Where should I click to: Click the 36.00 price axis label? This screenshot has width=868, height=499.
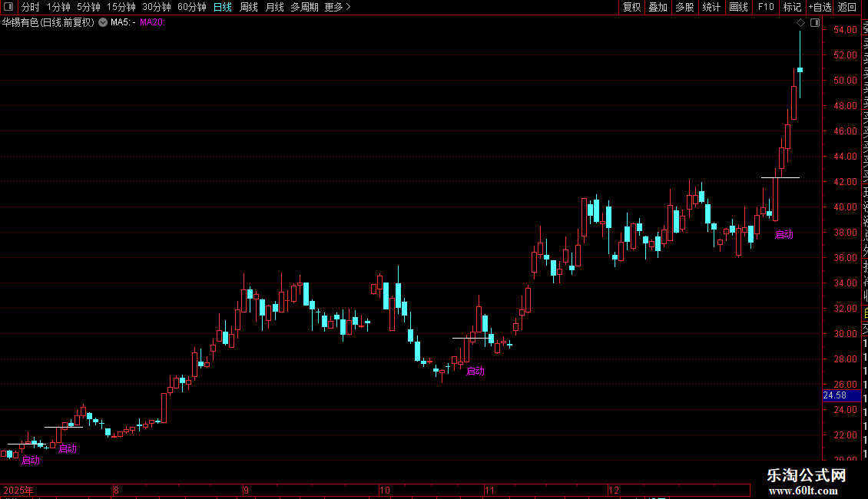(x=845, y=258)
